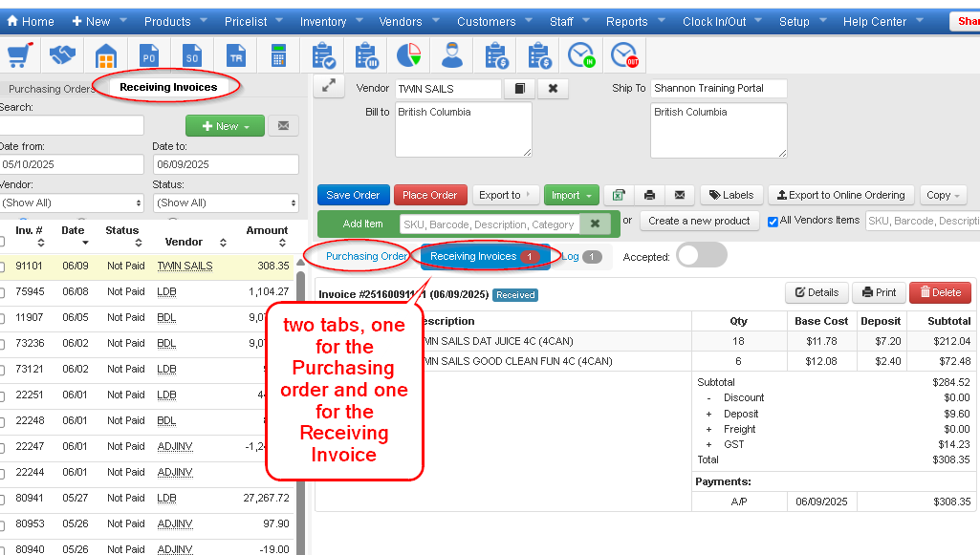Open the warehouse inventory icon

pos(105,55)
